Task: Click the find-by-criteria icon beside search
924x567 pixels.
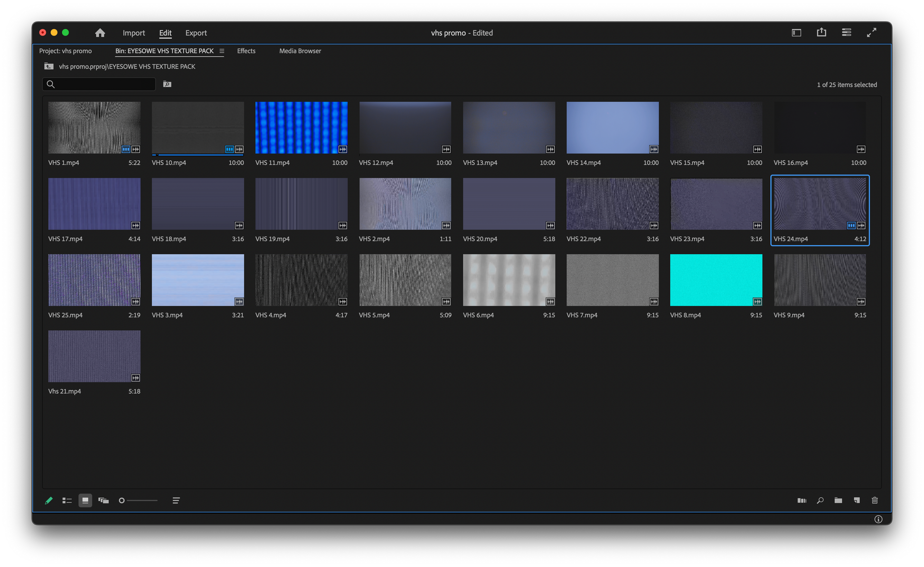Action: click(x=167, y=84)
